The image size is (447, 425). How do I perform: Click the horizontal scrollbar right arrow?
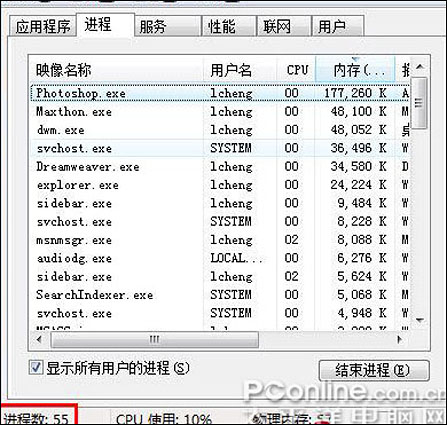(x=400, y=340)
